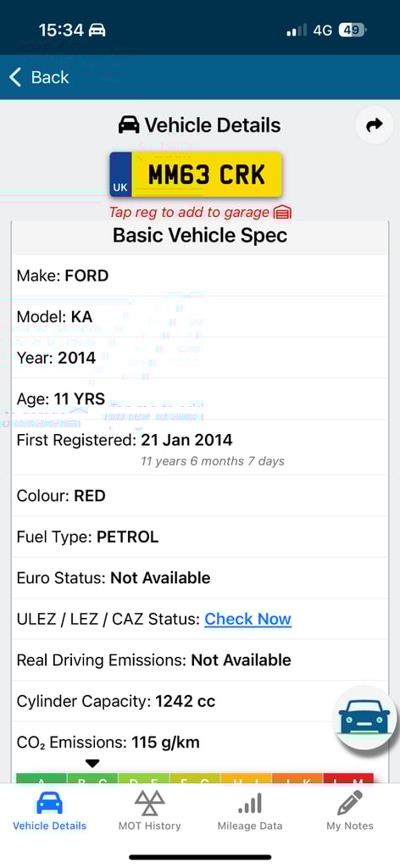
Task: Tap the share arrow icon
Action: 375,125
